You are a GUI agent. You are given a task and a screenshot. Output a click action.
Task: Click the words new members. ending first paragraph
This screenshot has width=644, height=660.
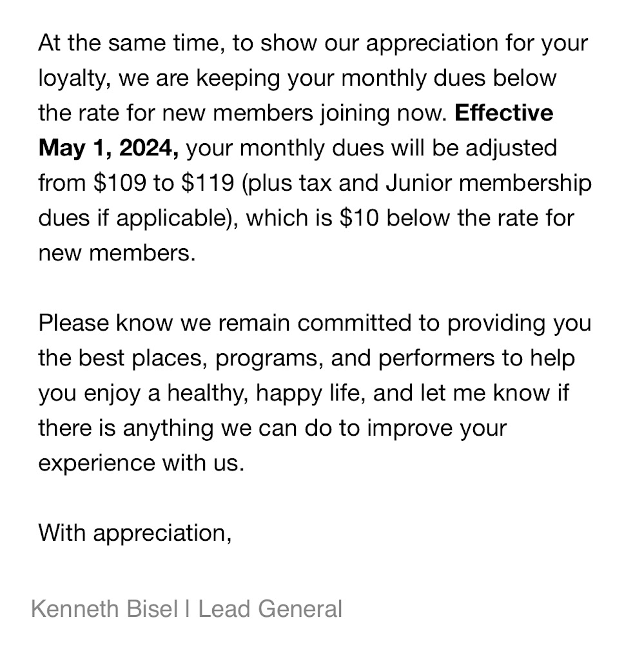tap(116, 252)
